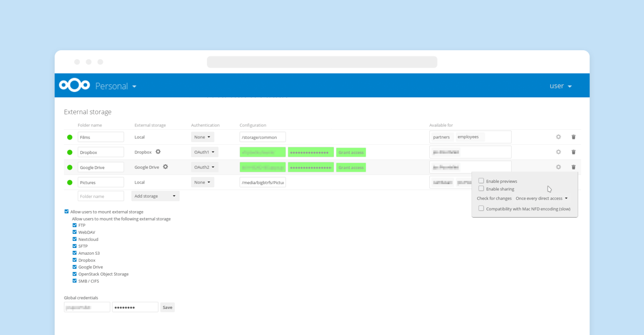Image resolution: width=644 pixels, height=335 pixels.
Task: Open settings gear for the Pictures row
Action: coord(558,182)
